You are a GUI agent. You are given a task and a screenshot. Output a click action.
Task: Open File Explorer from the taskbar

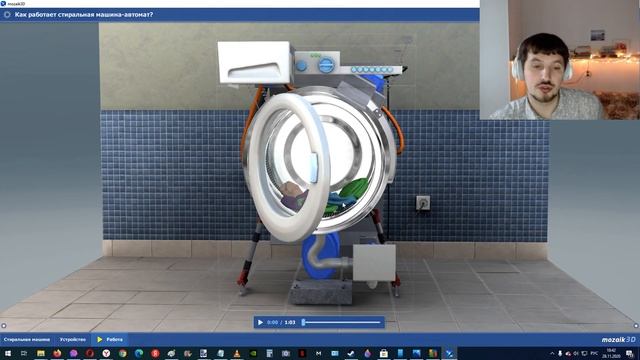click(40, 353)
